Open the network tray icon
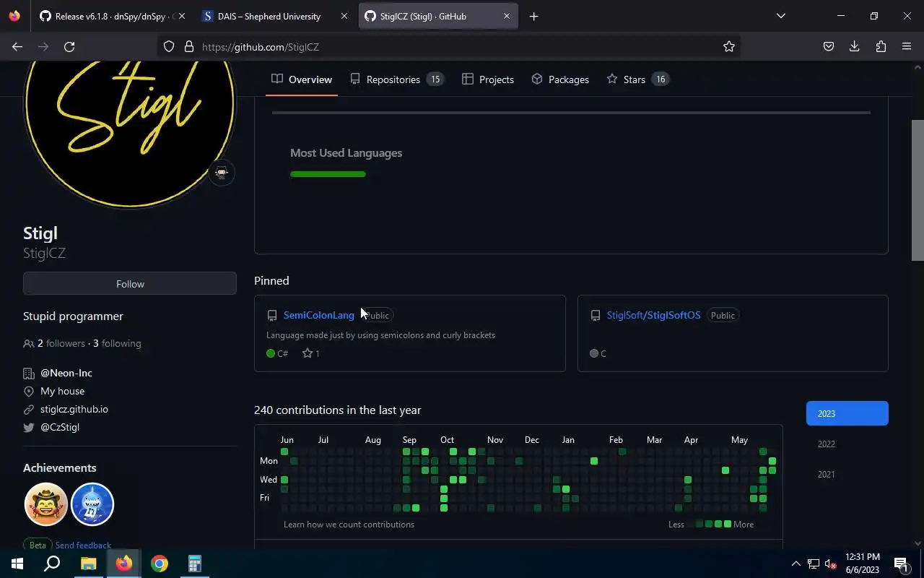Screen dimensions: 924x578 coord(813,564)
